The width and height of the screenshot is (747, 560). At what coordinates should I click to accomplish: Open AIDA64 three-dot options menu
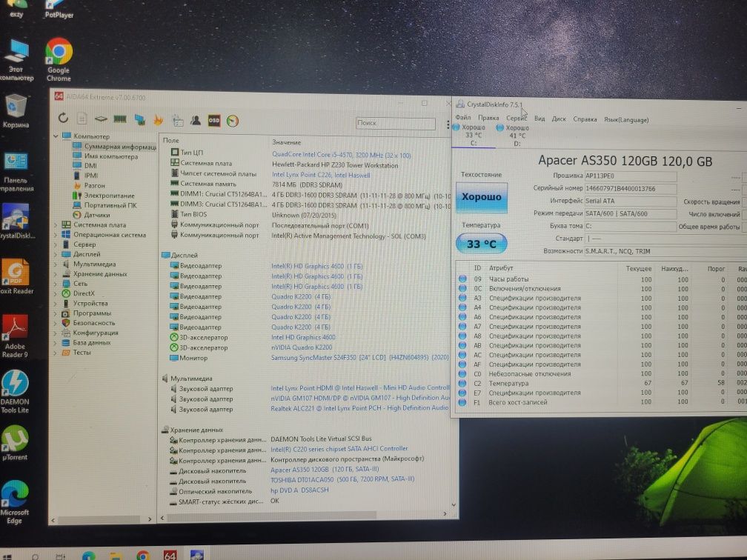(448, 124)
